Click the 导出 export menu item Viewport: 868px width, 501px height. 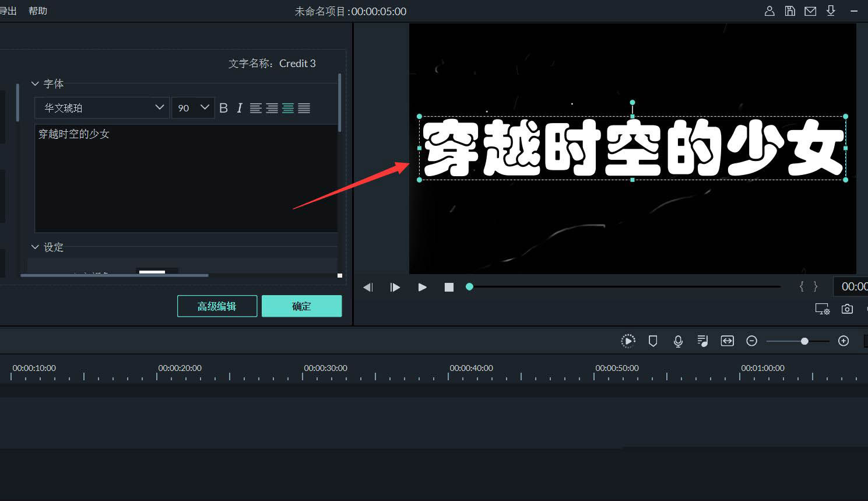click(7, 10)
